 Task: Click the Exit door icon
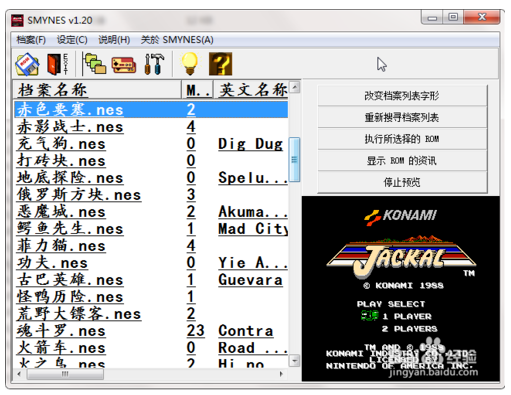(57, 64)
